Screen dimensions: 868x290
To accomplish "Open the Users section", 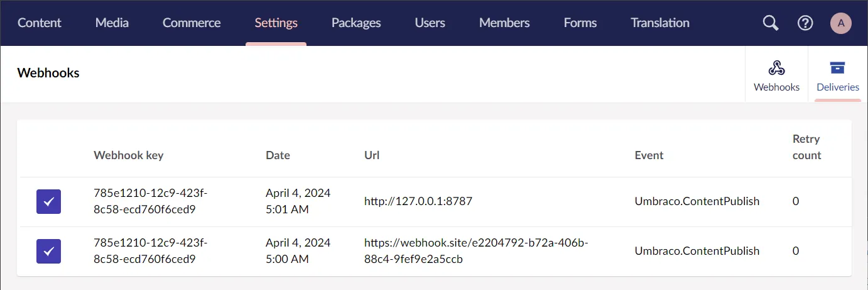I will [430, 23].
